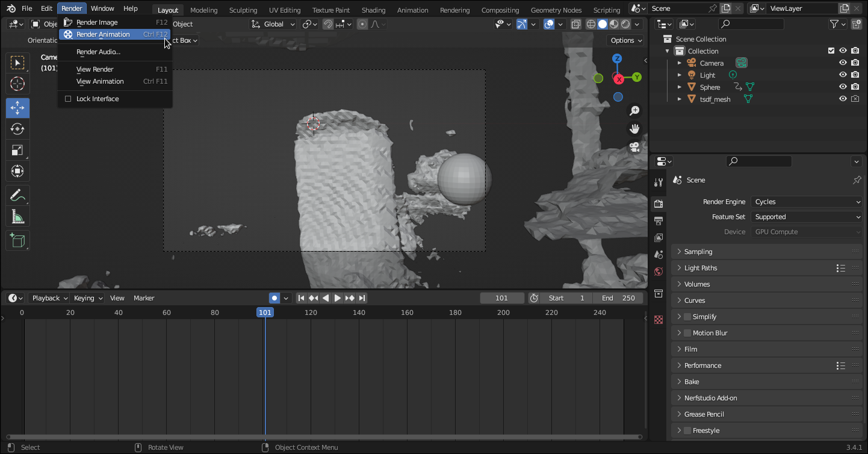
Task: Select the Scale tool
Action: coord(17,151)
